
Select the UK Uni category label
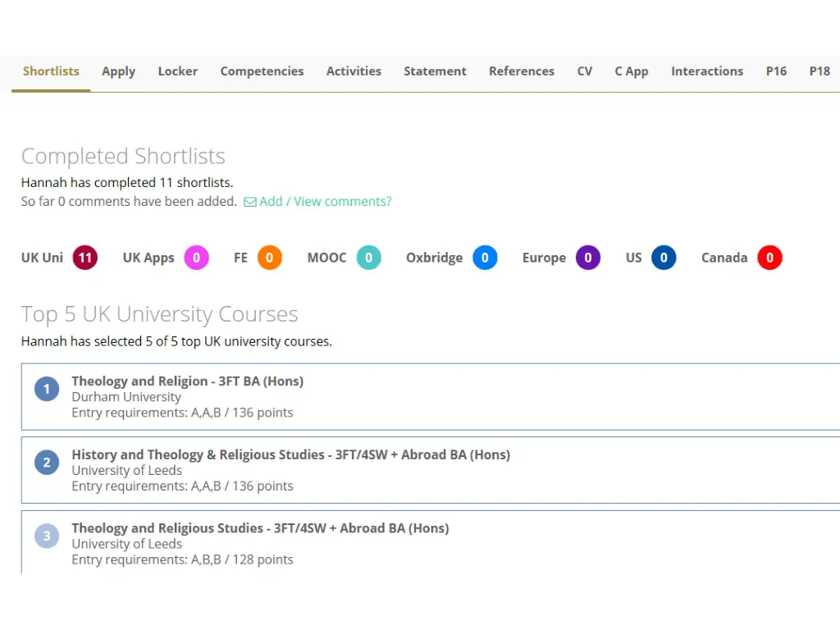42,258
